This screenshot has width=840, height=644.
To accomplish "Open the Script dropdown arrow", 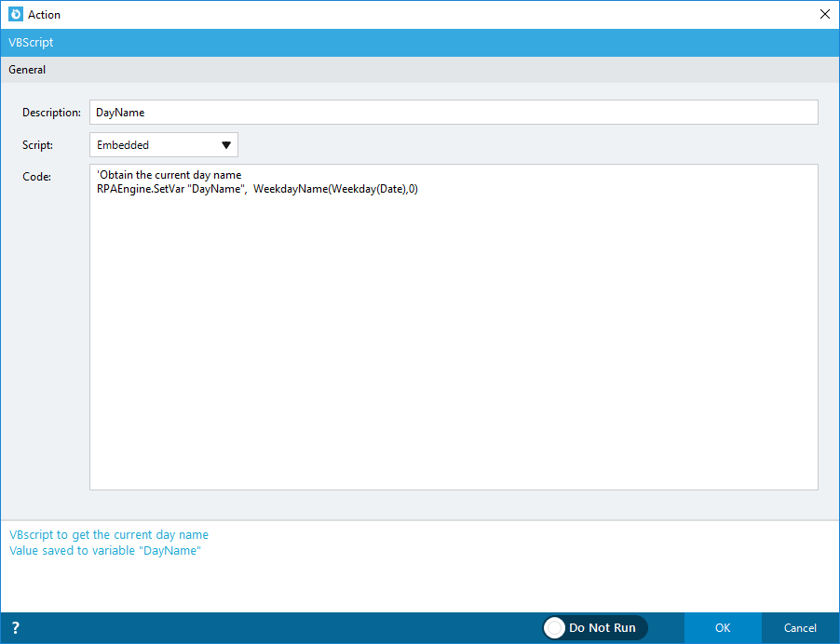I will pyautogui.click(x=225, y=145).
